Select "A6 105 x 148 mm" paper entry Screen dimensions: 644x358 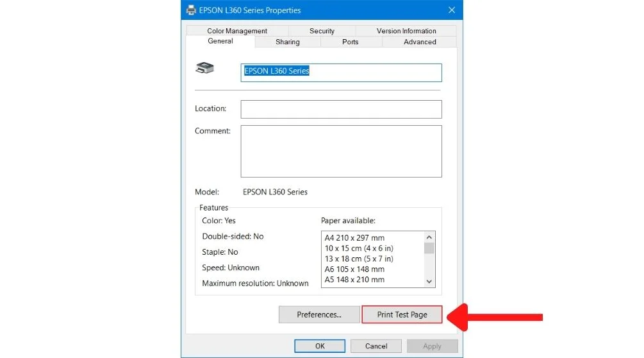point(354,269)
